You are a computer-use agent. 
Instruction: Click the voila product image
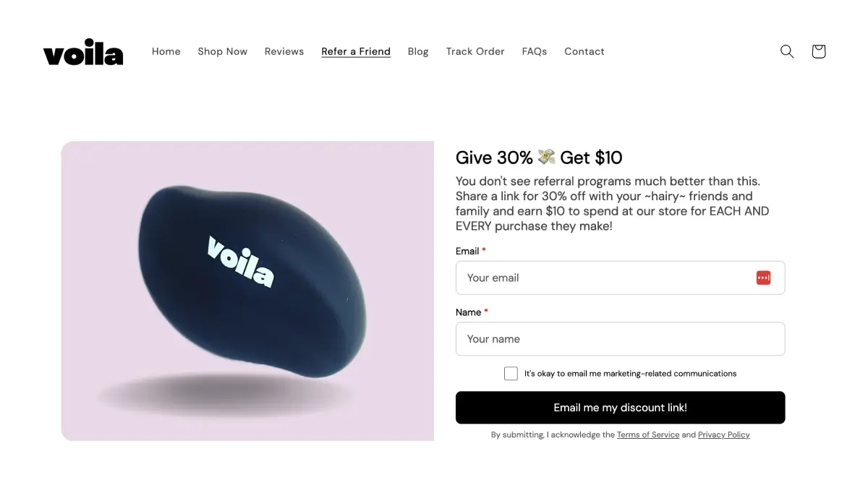(x=247, y=291)
